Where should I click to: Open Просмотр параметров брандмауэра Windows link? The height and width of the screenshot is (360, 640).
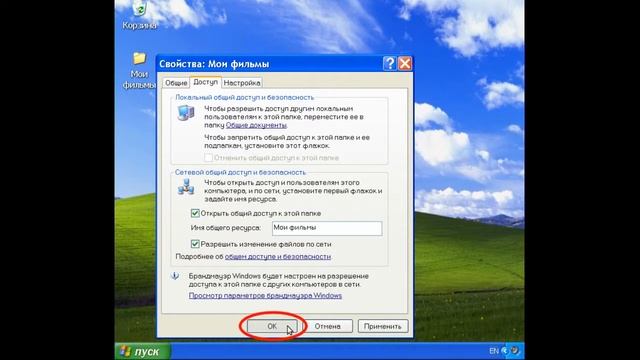[x=265, y=296]
